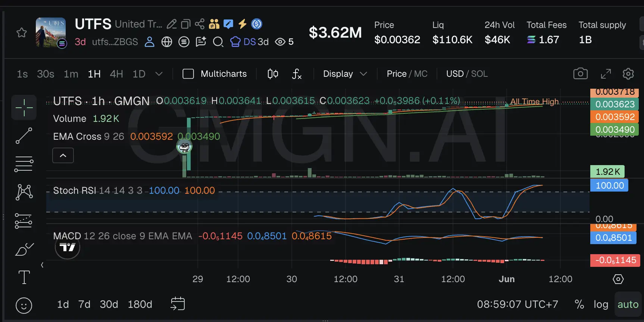Set chart range to 7d
Viewport: 644px width, 322px height.
click(84, 304)
